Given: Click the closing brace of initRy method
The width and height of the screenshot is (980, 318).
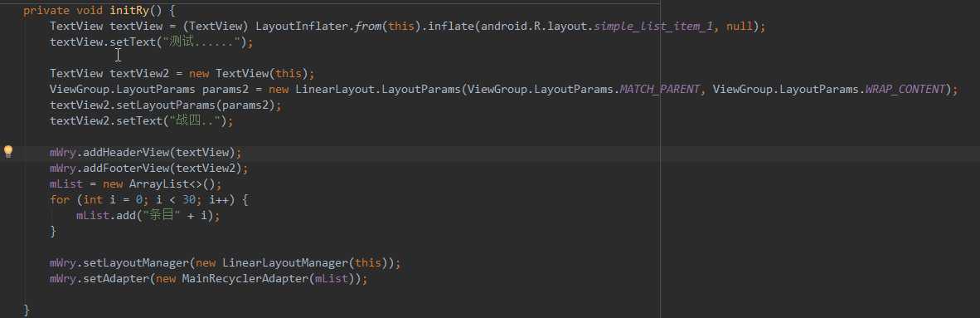Looking at the screenshot, I should point(27,310).
